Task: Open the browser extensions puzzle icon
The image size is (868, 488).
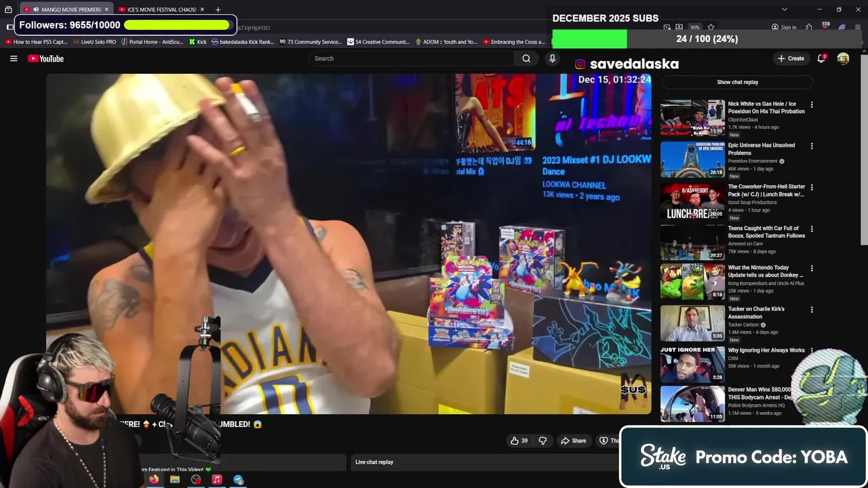Action: tap(809, 27)
